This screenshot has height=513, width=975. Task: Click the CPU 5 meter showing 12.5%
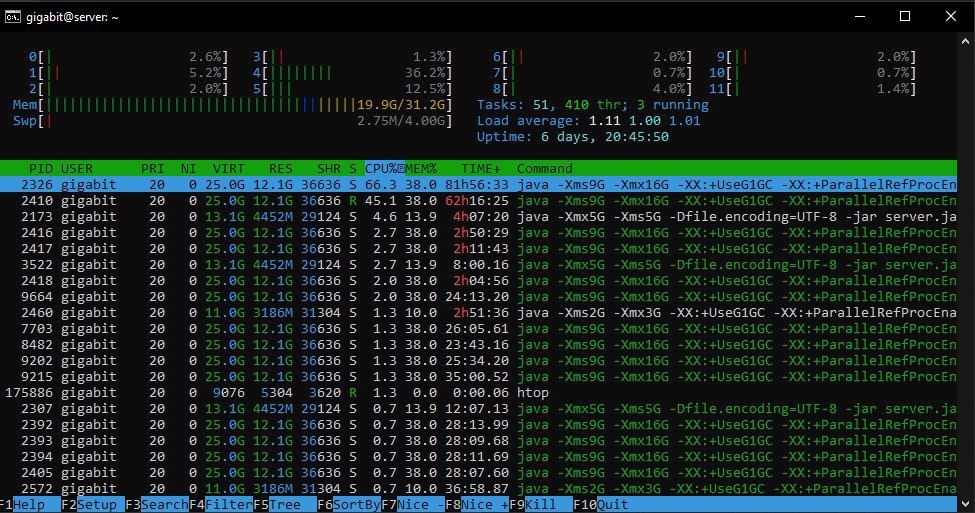click(x=353, y=89)
